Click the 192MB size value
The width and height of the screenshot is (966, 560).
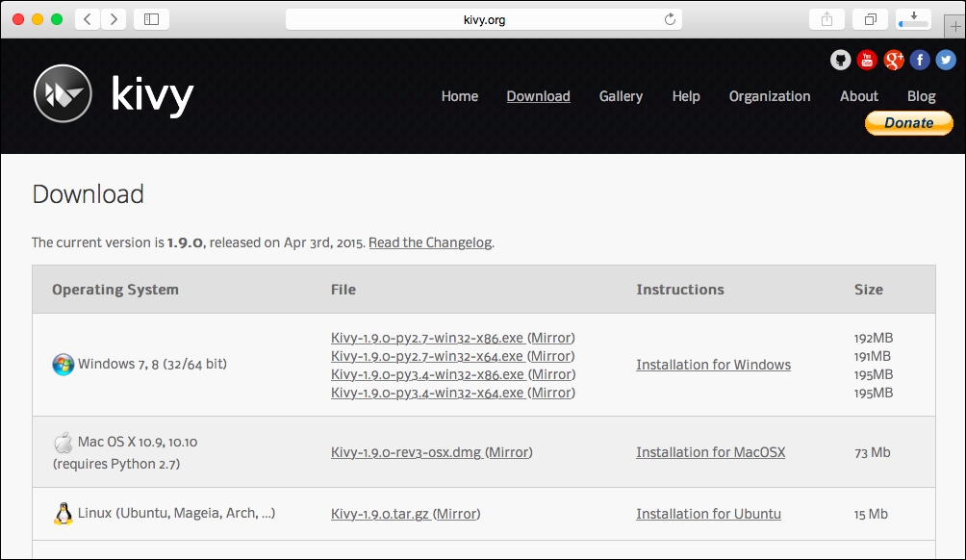pyautogui.click(x=873, y=338)
